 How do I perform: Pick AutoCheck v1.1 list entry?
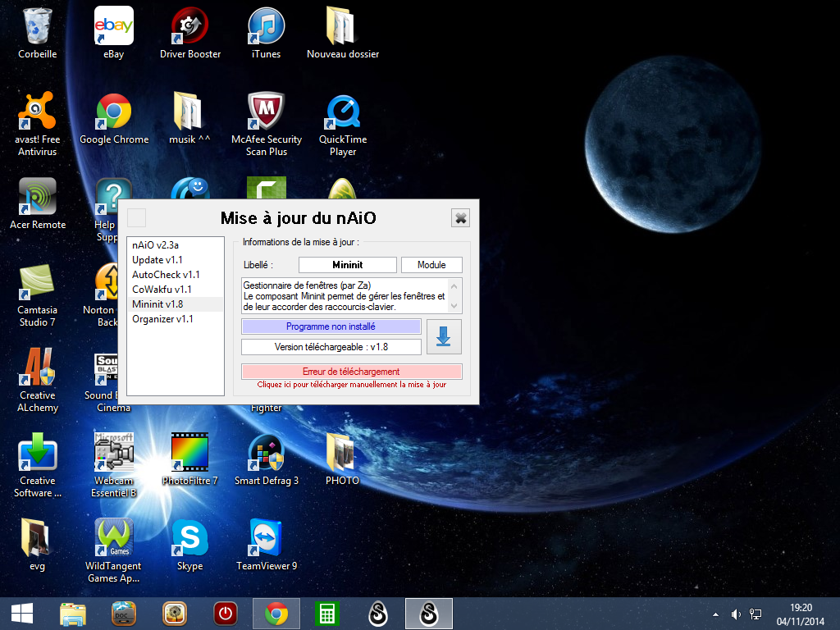tap(166, 275)
